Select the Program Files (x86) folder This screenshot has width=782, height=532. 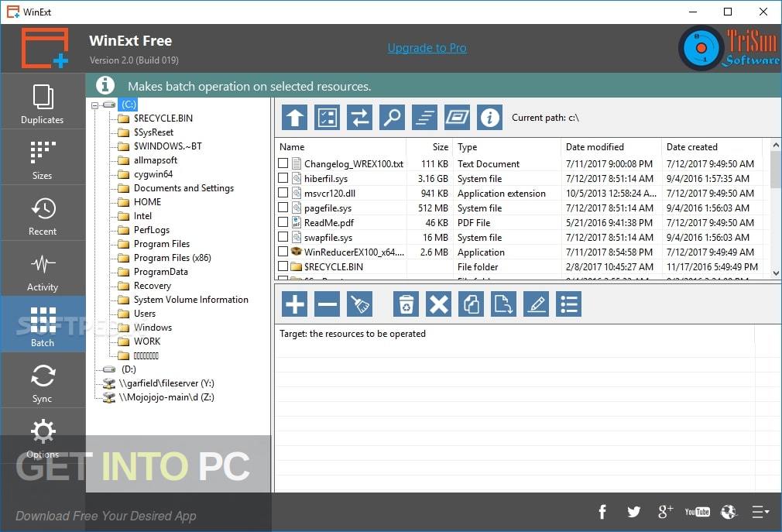172,258
